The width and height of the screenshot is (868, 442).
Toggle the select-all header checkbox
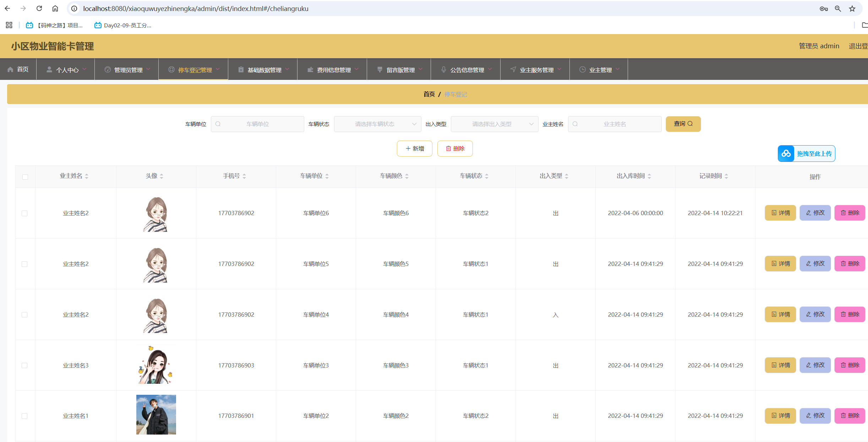click(x=25, y=177)
